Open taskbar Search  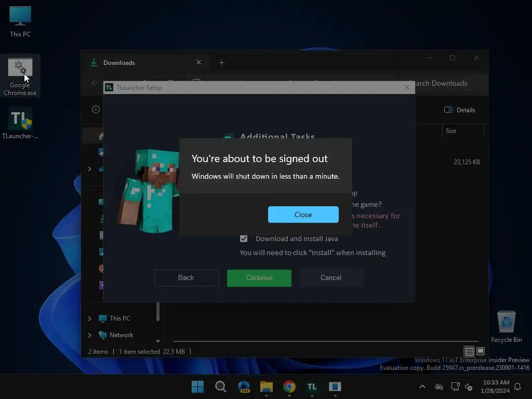tap(220, 387)
